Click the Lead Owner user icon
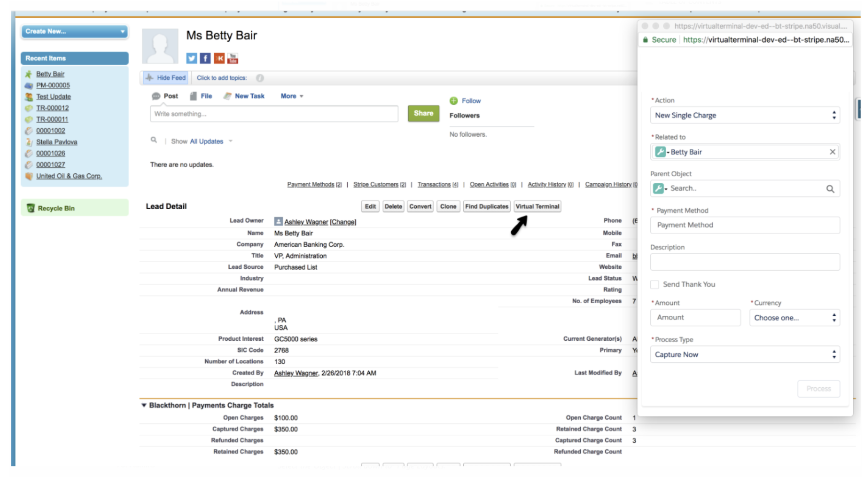This screenshot has height=477, width=868. point(278,222)
